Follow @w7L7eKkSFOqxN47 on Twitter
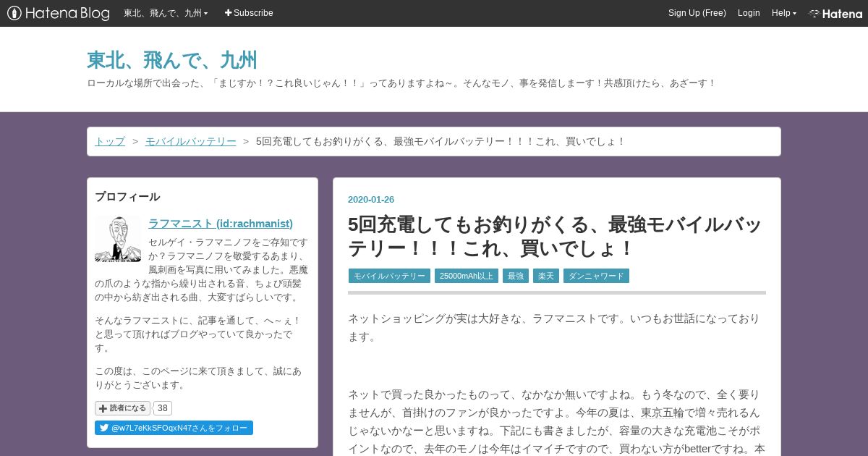This screenshot has width=868, height=456. click(174, 428)
